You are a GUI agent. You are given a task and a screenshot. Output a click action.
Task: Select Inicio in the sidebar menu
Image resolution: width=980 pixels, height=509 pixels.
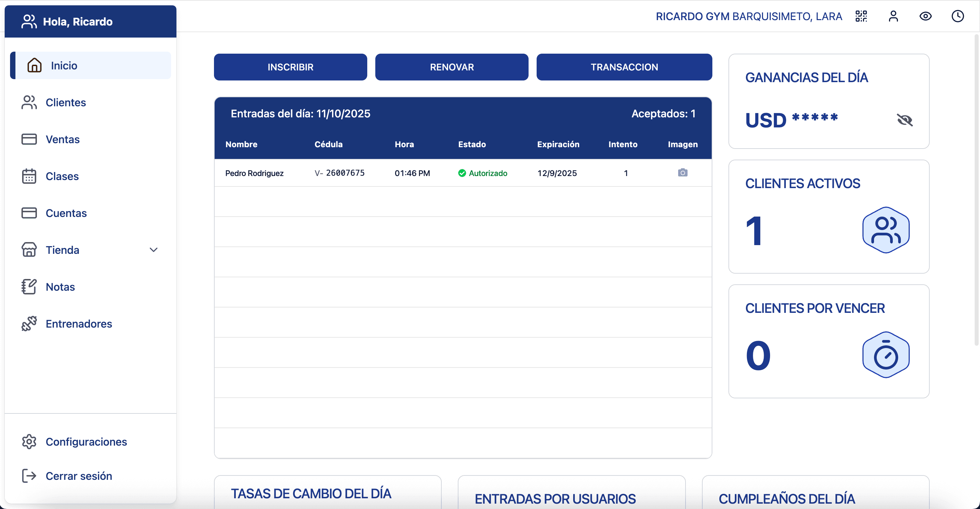[63, 65]
